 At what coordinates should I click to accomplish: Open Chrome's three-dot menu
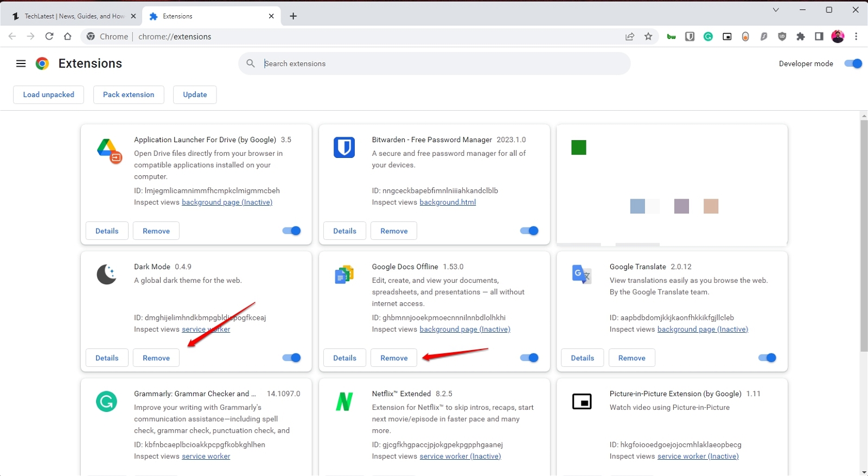pos(856,37)
